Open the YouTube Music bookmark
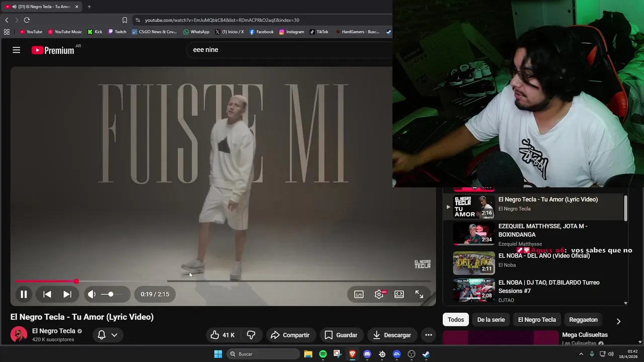 point(65,32)
